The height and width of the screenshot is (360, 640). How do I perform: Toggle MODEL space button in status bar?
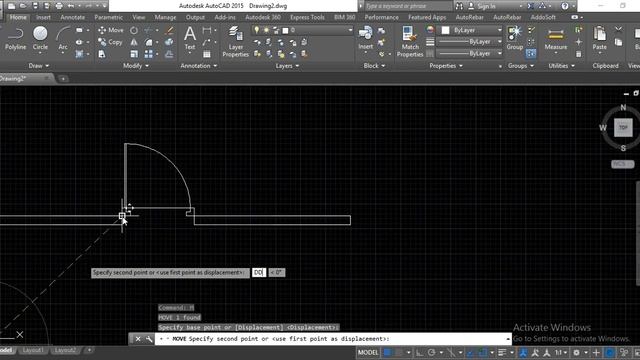368,352
